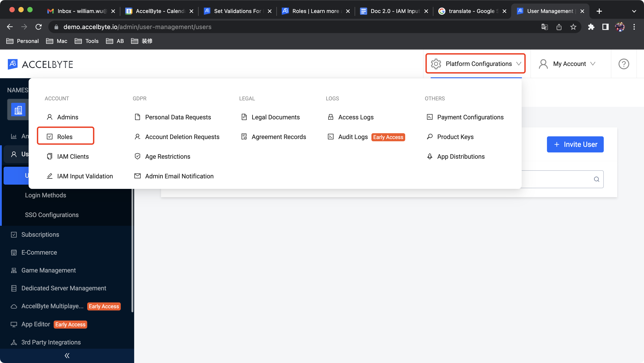This screenshot has height=363, width=644.
Task: Open Legal Documents
Action: coord(271,117)
